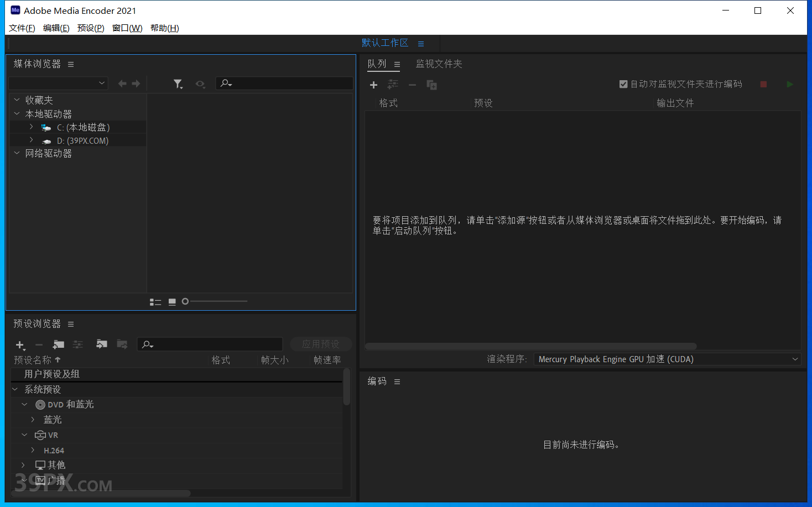The height and width of the screenshot is (507, 812).
Task: Open the 预设(P) menu
Action: tap(91, 28)
